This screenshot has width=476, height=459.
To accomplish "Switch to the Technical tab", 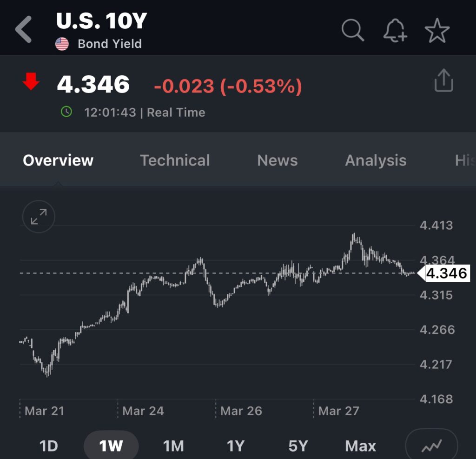I will click(175, 160).
